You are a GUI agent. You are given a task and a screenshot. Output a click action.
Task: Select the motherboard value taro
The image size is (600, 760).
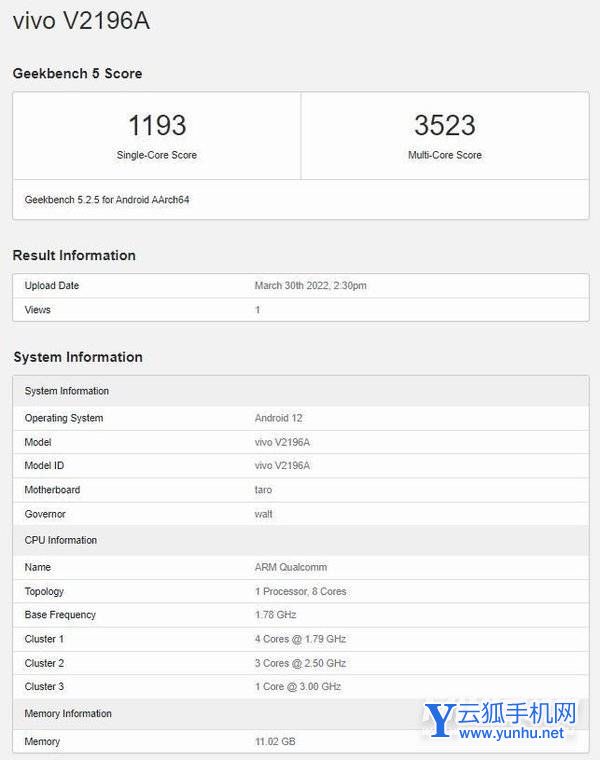coord(263,490)
